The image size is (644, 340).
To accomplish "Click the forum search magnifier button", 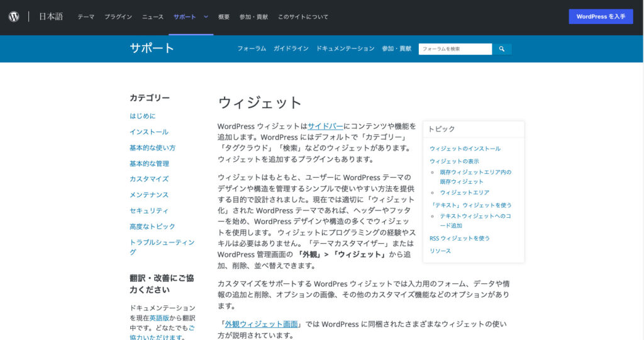I will (x=501, y=49).
